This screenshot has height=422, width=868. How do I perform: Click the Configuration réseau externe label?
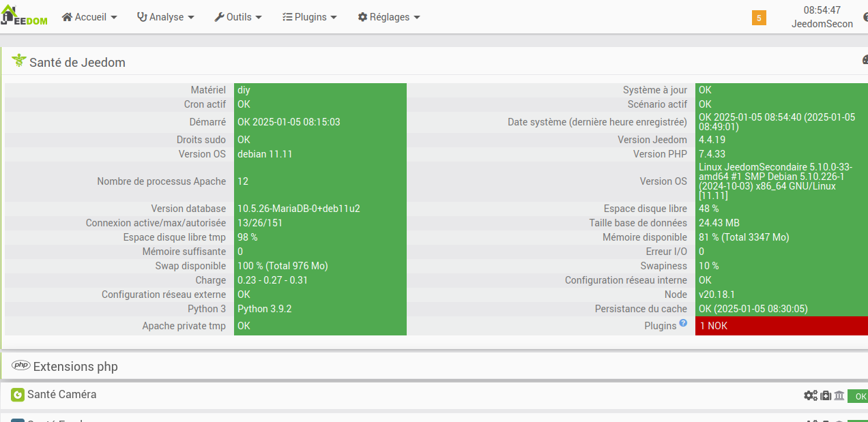[x=164, y=295]
